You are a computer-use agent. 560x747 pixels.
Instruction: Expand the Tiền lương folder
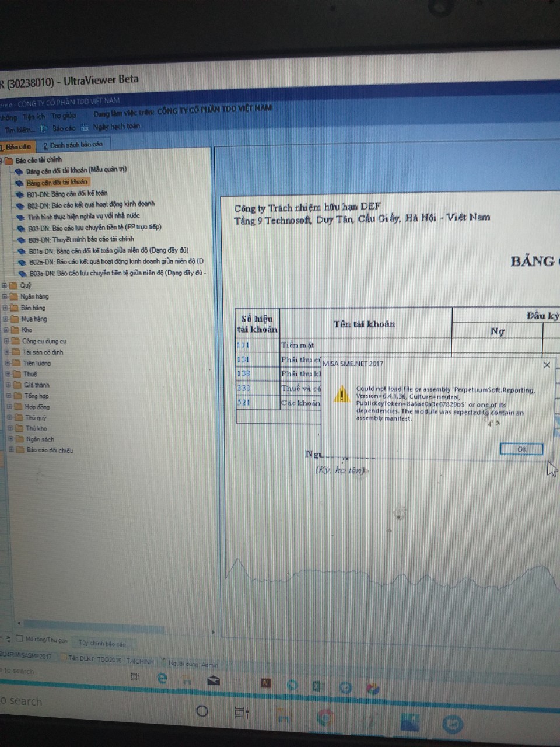pyautogui.click(x=8, y=363)
